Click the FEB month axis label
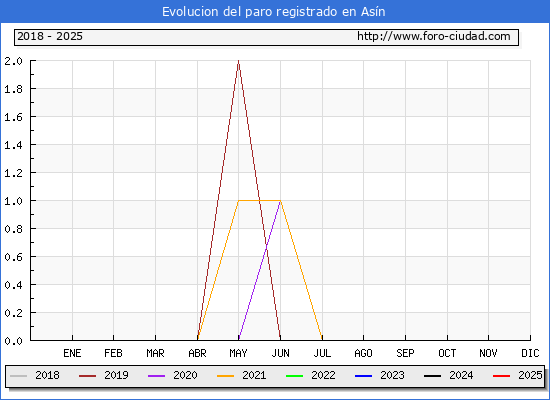Viewport: 550px width, 400px height. click(x=113, y=353)
